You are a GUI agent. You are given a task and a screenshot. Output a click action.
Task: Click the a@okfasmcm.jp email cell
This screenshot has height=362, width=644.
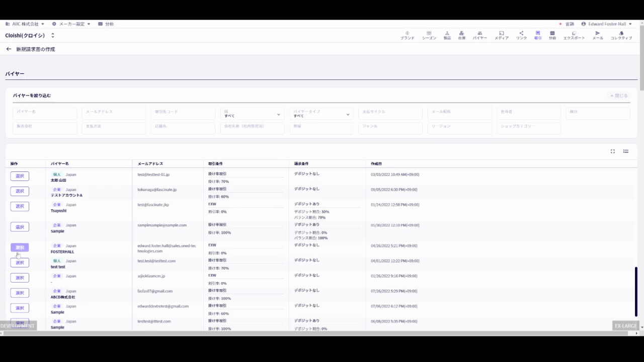click(151, 276)
